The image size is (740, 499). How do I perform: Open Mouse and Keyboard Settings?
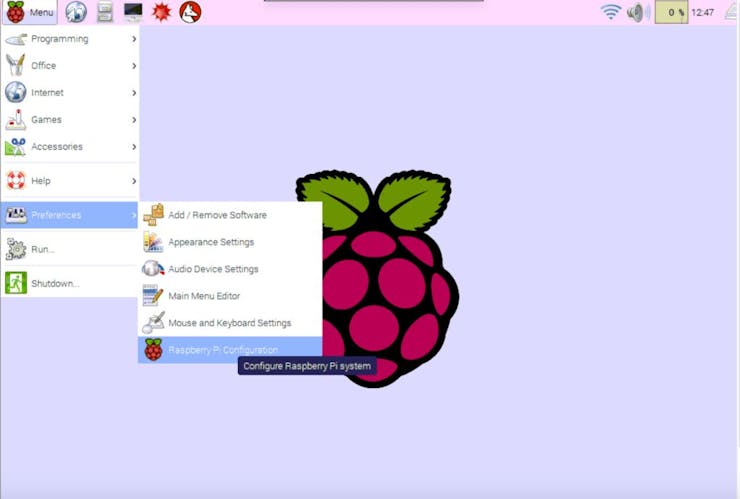click(230, 323)
